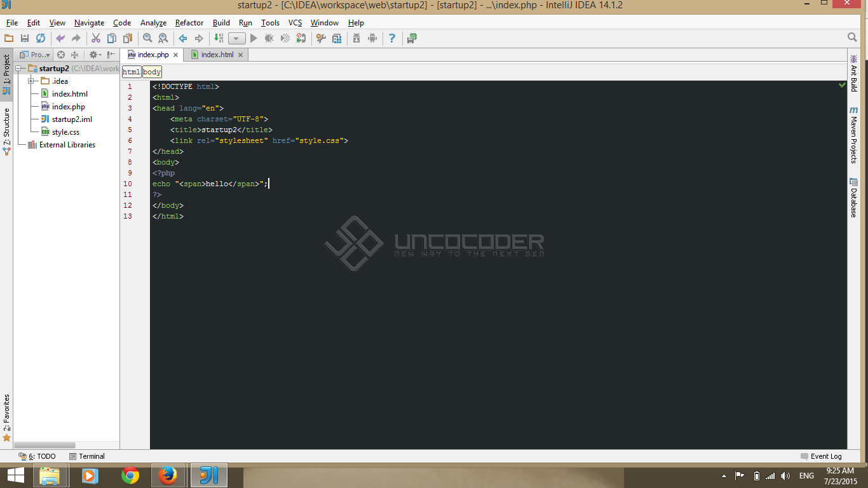Hide the Project panel with the hide icon
Viewport: 868px width, 488px height.
pos(111,55)
